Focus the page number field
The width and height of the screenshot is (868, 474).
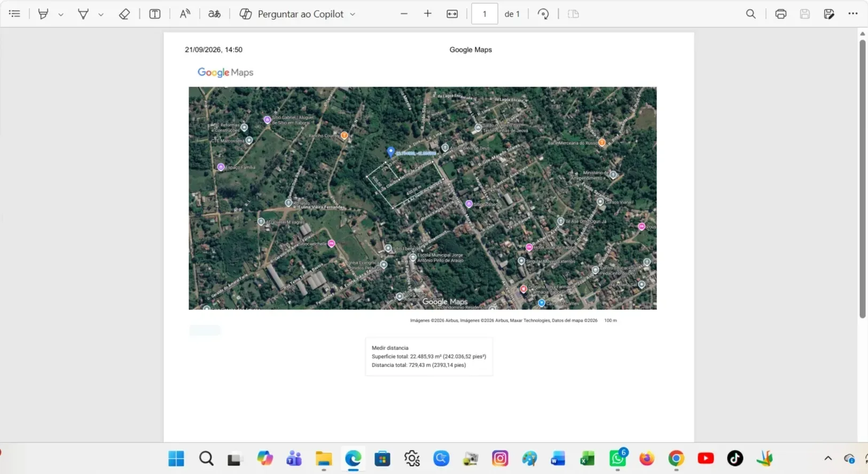[x=484, y=14]
